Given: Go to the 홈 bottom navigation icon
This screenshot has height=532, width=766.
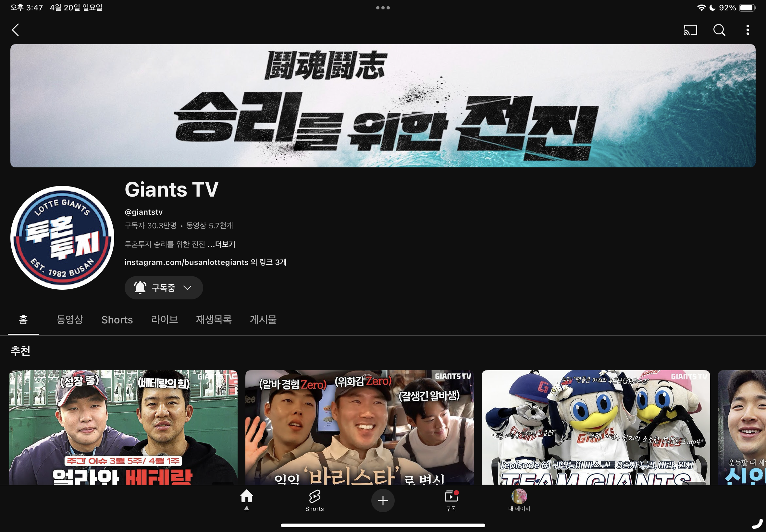Looking at the screenshot, I should tap(246, 499).
